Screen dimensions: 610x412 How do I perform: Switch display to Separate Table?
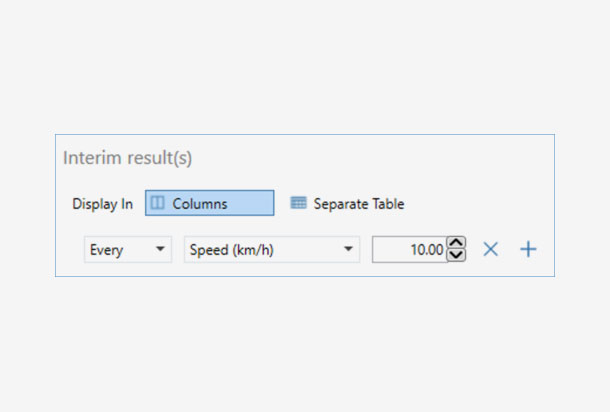(x=348, y=203)
